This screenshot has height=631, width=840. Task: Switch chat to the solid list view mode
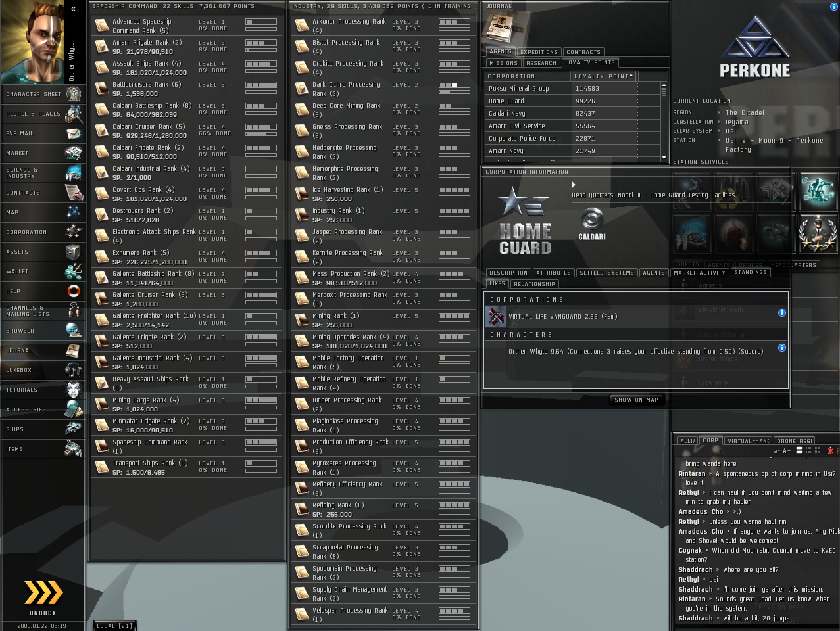coord(799,450)
